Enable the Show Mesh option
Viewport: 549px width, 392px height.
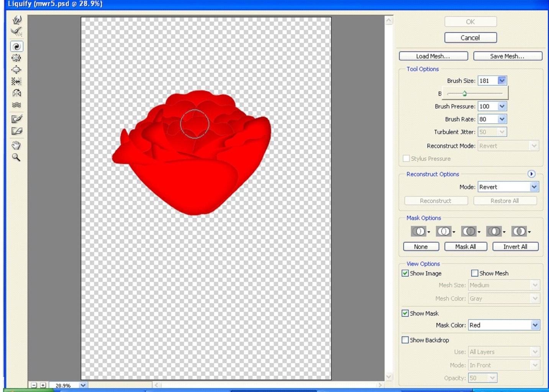pos(474,273)
